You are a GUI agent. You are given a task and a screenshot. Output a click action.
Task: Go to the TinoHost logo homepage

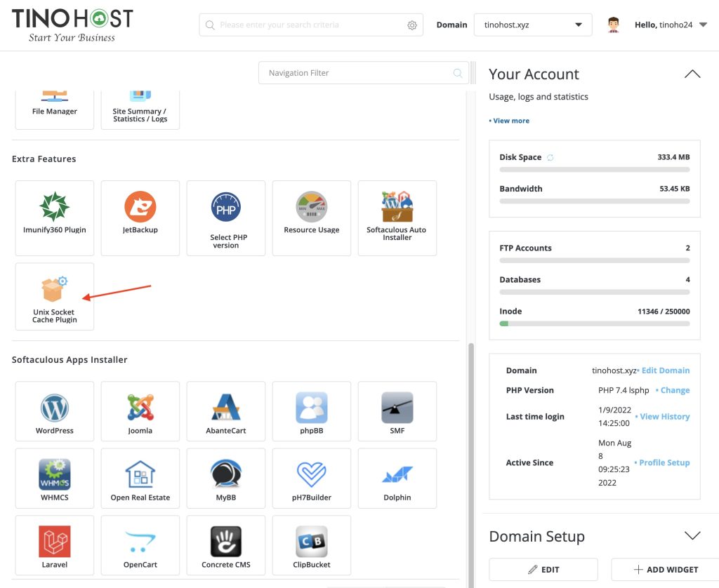click(72, 25)
